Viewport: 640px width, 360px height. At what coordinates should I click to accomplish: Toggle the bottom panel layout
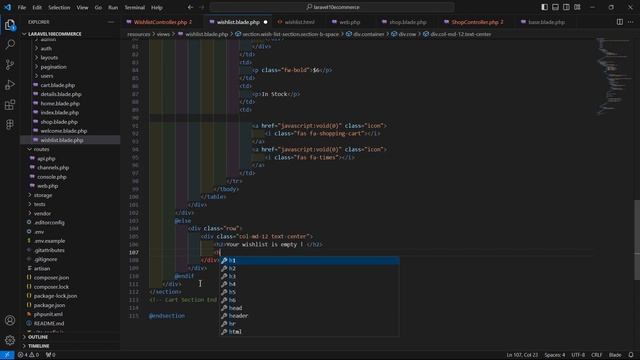[556, 7]
